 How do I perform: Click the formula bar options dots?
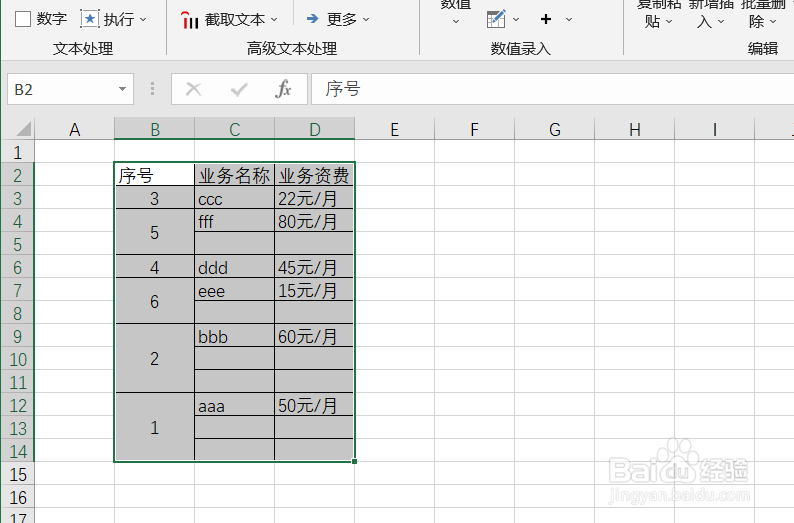click(x=152, y=89)
